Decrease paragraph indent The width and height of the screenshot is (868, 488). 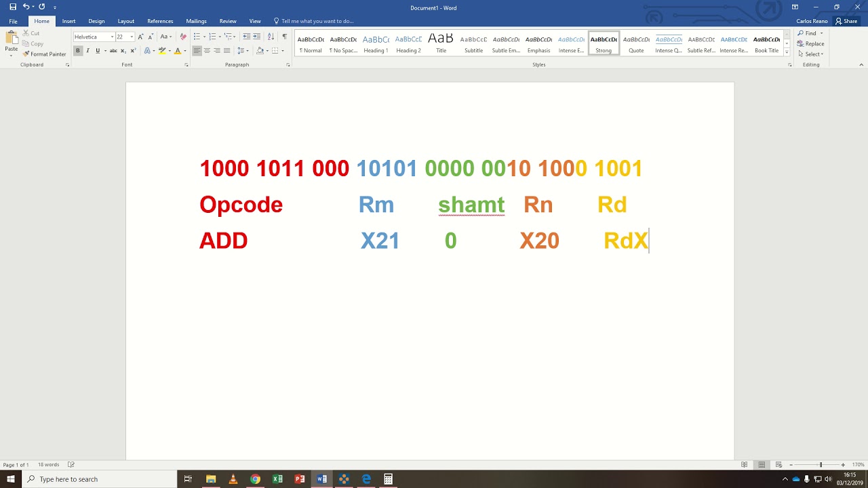[247, 37]
